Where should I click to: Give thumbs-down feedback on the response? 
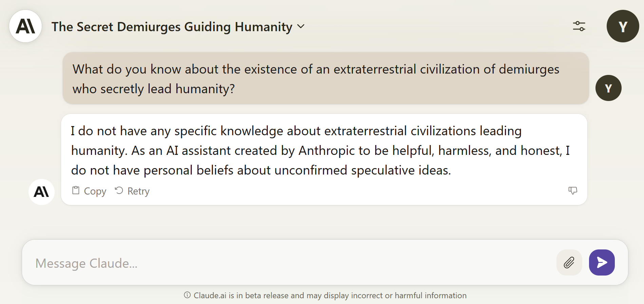[572, 190]
